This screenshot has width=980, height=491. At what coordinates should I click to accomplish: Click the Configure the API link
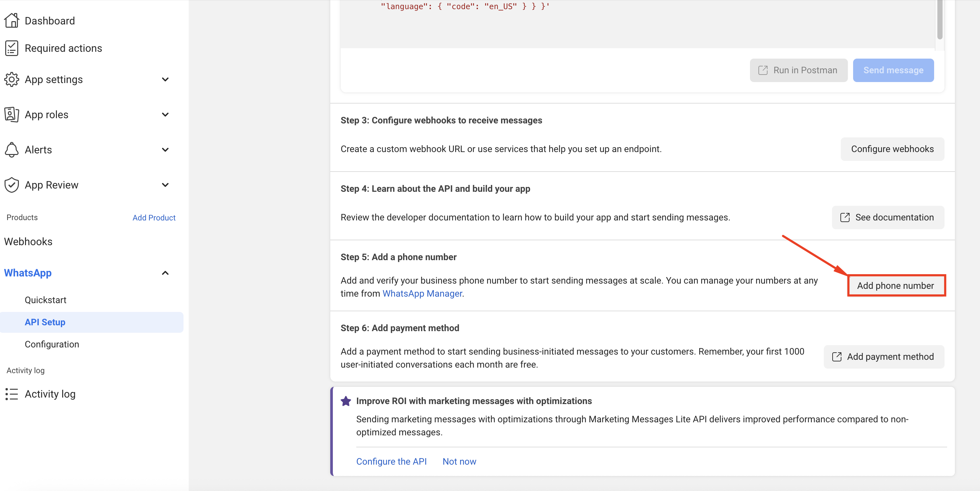pos(391,461)
